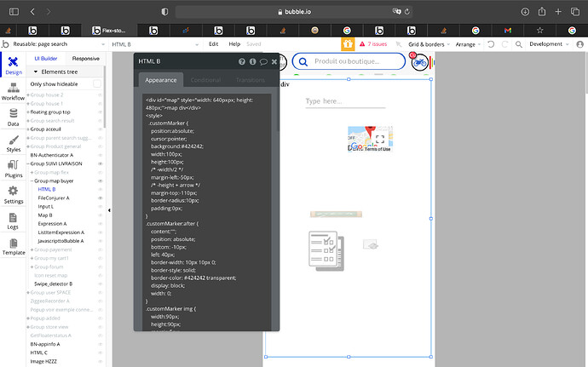Open HTML B element selector dropdown

pos(155,44)
